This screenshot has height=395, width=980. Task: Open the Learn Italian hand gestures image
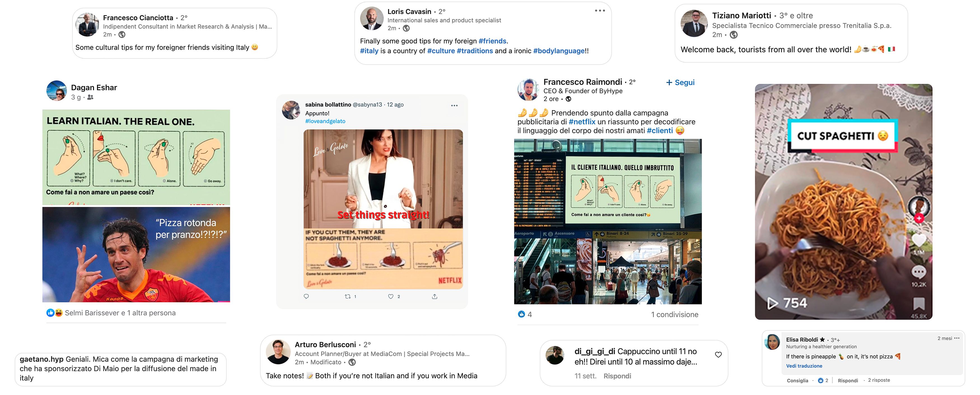[x=136, y=157]
